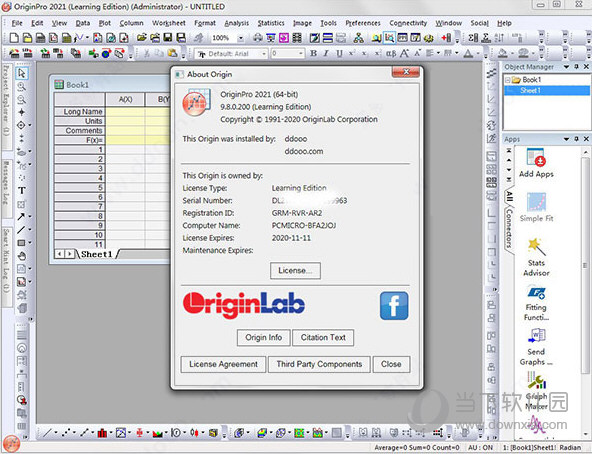This screenshot has height=454, width=592.
Task: Collapse Book1 in Object Manager tree
Action: coord(508,80)
